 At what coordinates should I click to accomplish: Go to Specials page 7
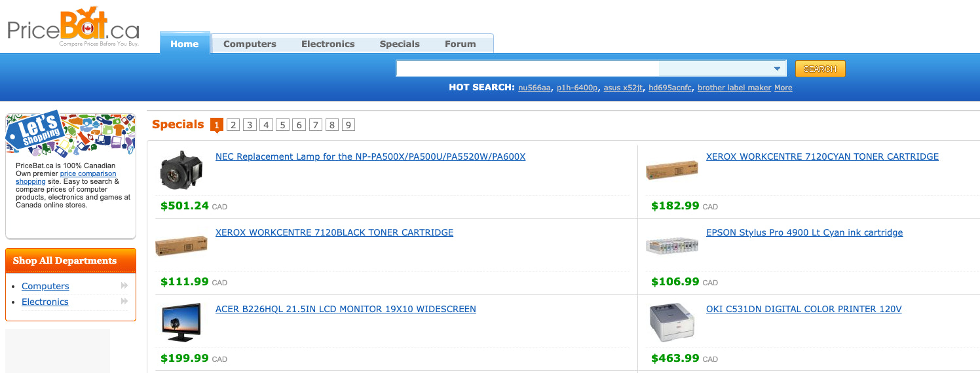pyautogui.click(x=316, y=124)
